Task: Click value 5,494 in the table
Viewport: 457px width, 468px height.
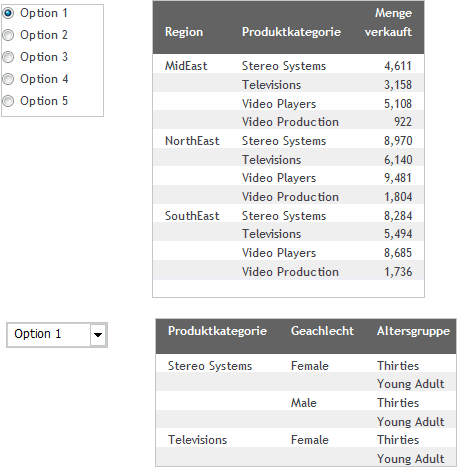Action: 398,234
